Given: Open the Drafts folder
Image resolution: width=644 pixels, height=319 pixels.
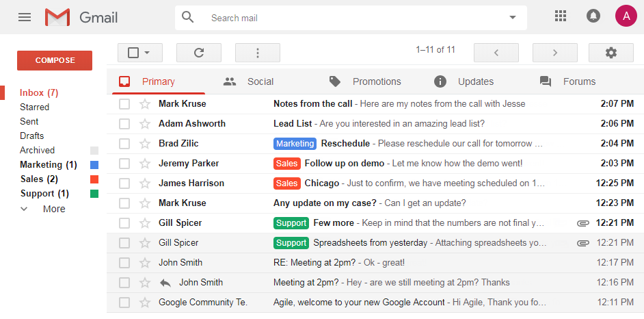Looking at the screenshot, I should tap(31, 136).
